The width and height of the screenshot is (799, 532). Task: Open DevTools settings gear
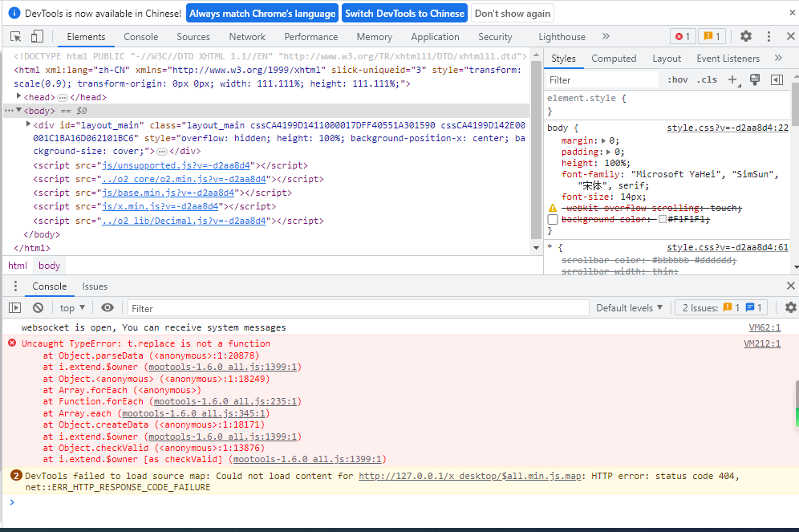point(746,37)
